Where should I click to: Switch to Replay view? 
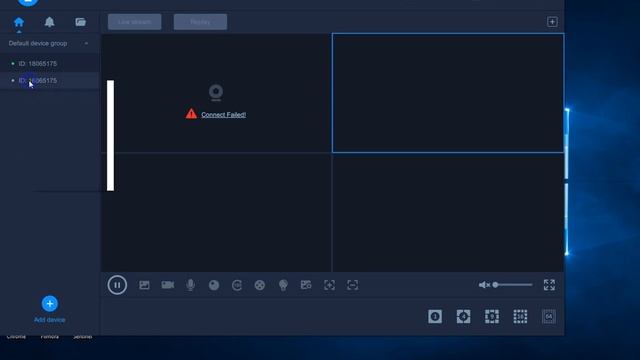pos(200,22)
